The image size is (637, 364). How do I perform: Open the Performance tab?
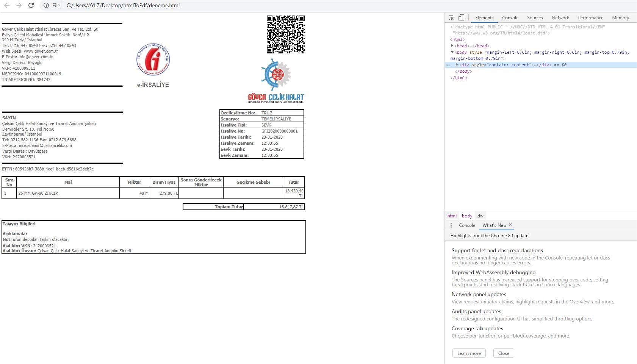coord(590,18)
